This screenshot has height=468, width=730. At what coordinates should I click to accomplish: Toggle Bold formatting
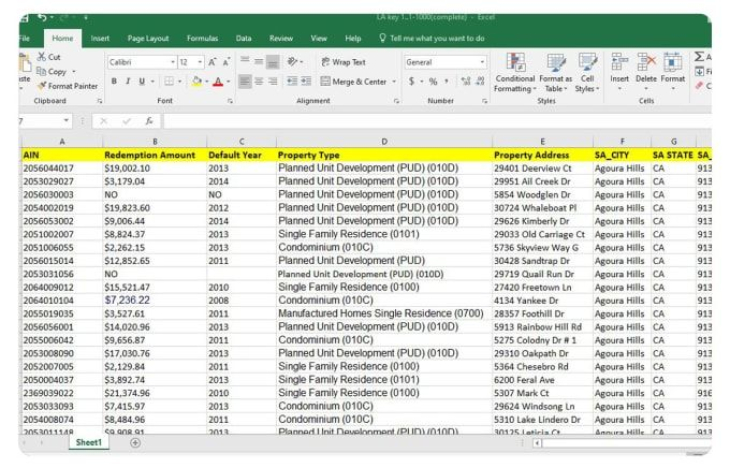point(115,81)
